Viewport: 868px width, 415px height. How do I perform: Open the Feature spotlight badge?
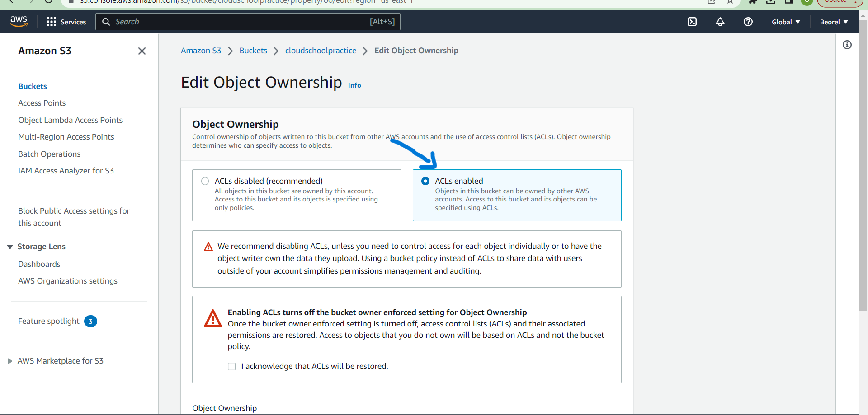[90, 321]
